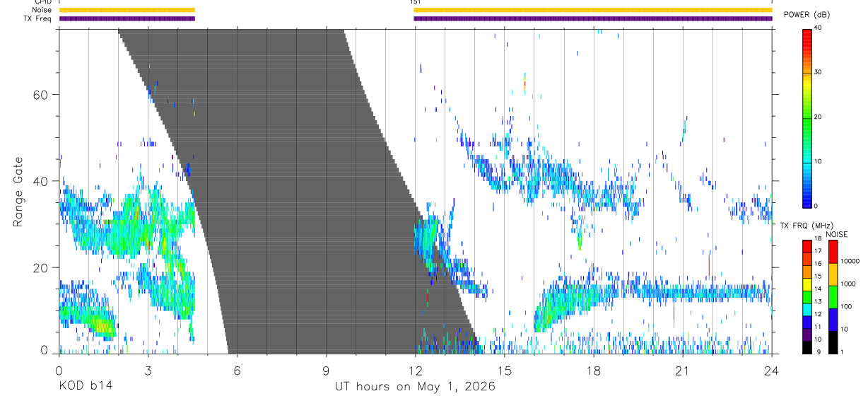Click the "17" label on the TX FRQ scale
This screenshot has width=868, height=401.
pos(819,251)
